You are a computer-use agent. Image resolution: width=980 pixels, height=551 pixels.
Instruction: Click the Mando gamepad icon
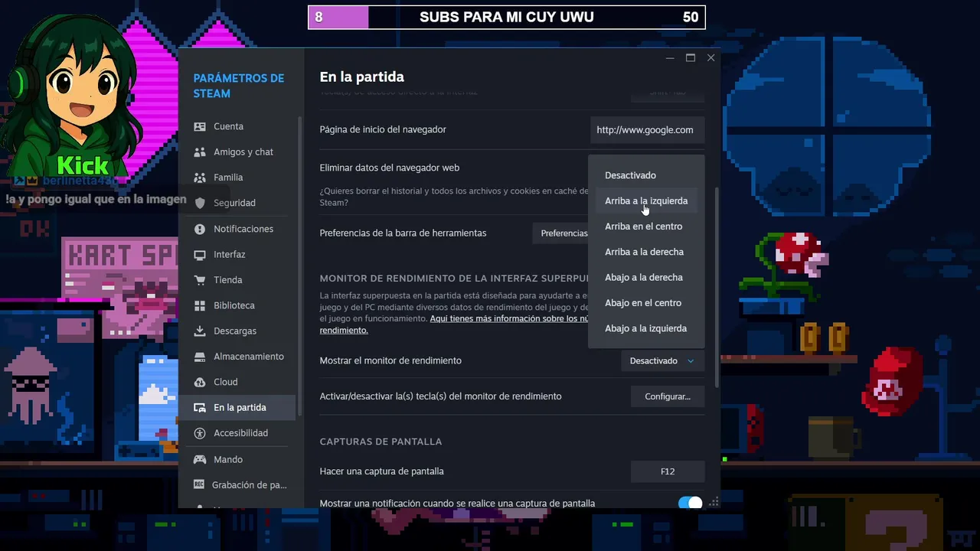pyautogui.click(x=200, y=459)
